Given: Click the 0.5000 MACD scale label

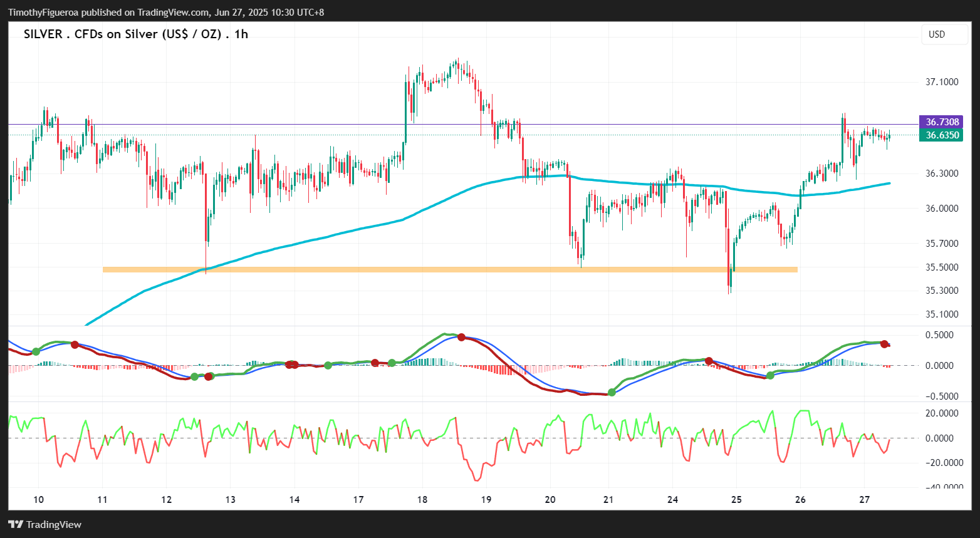Looking at the screenshot, I should pos(939,335).
